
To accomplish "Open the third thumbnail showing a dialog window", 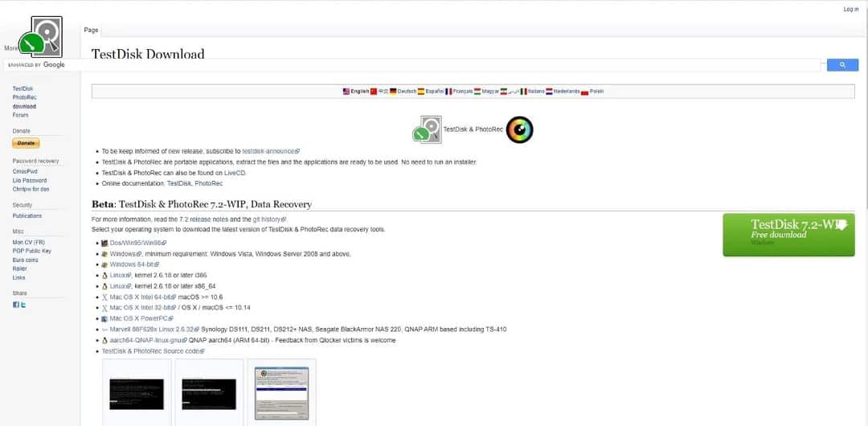I will (x=281, y=393).
